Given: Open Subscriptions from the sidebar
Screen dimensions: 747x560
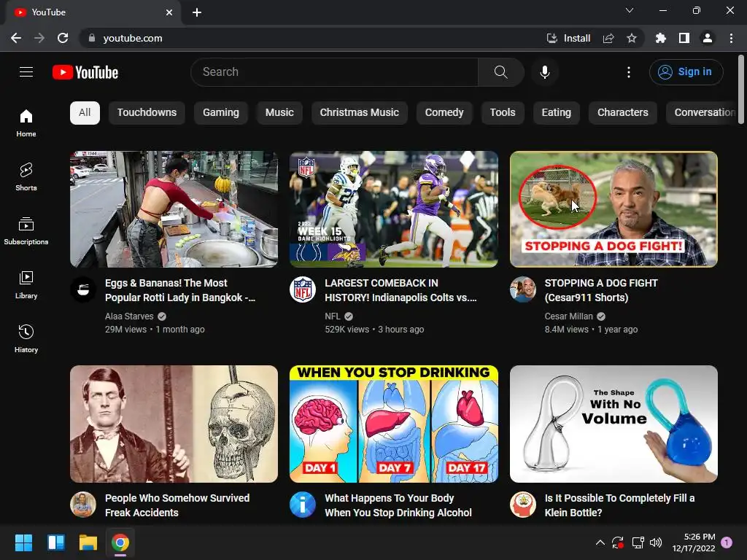Looking at the screenshot, I should [26, 231].
